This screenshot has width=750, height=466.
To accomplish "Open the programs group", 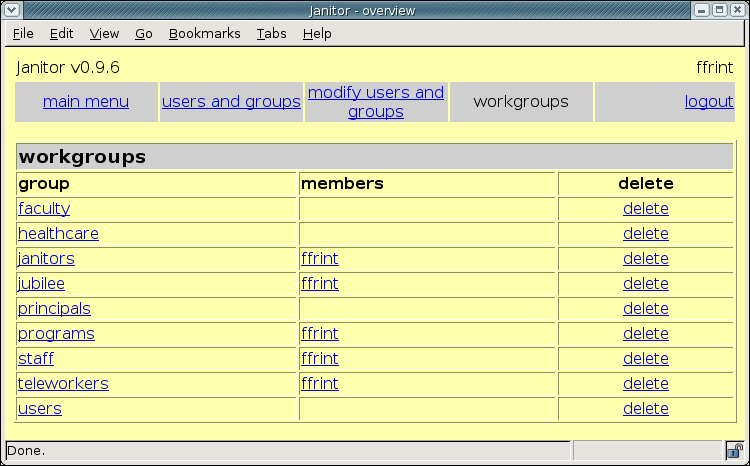I will pyautogui.click(x=56, y=333).
